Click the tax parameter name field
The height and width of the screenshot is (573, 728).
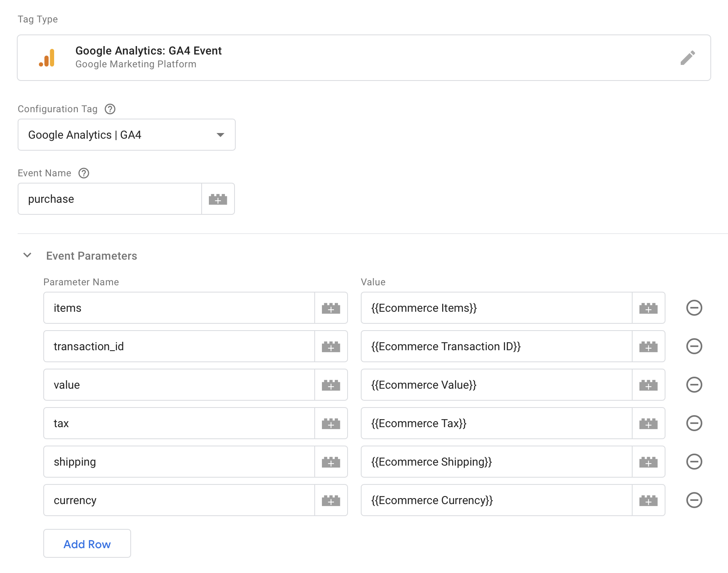179,424
